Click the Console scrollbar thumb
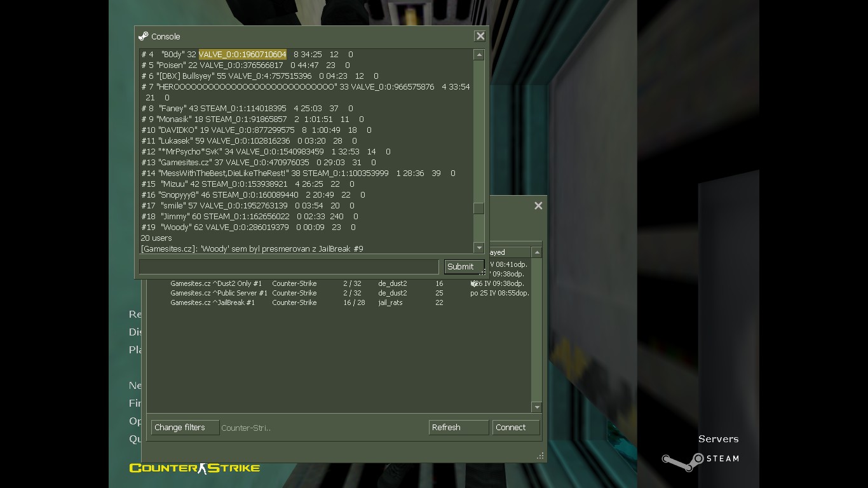 [479, 208]
